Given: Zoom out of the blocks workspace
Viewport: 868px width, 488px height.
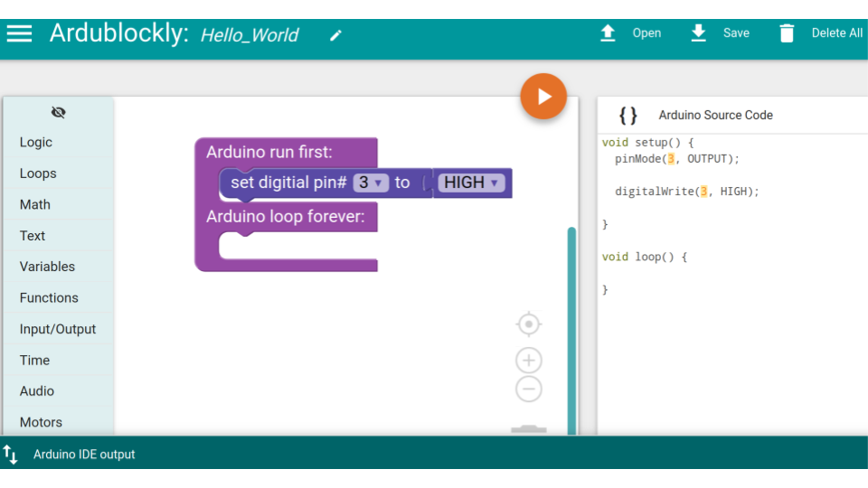Looking at the screenshot, I should [529, 389].
